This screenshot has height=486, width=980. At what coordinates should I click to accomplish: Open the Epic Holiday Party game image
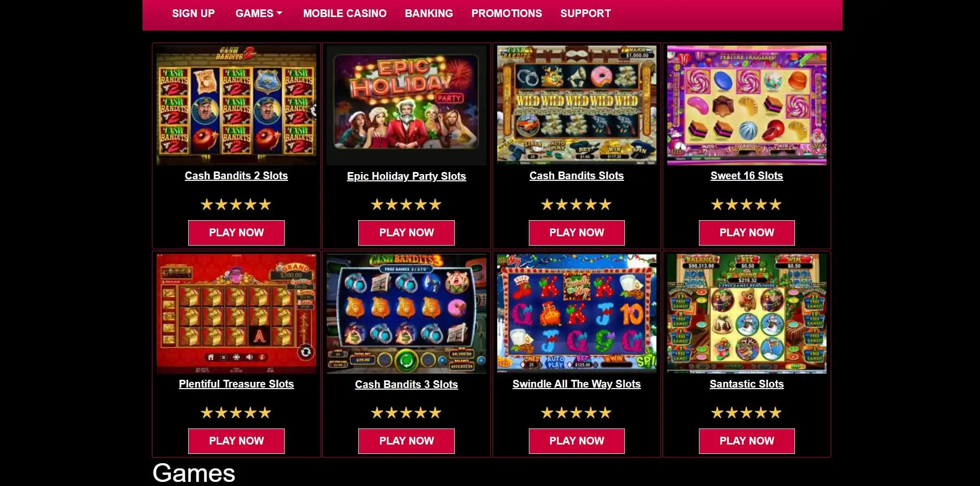click(x=407, y=105)
